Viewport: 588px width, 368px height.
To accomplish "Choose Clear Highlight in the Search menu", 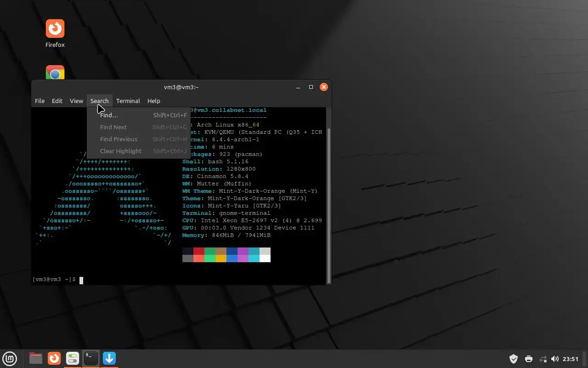I will [x=139, y=151].
